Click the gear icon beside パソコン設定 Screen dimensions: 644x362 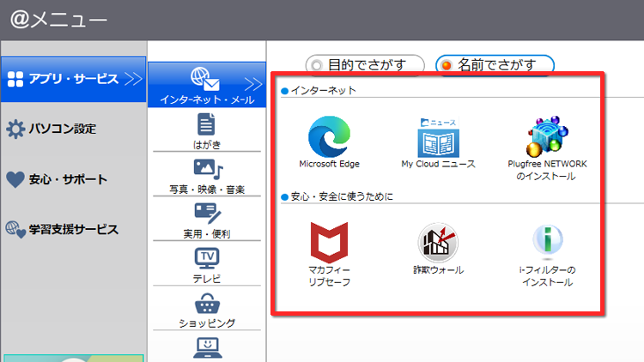[15, 129]
